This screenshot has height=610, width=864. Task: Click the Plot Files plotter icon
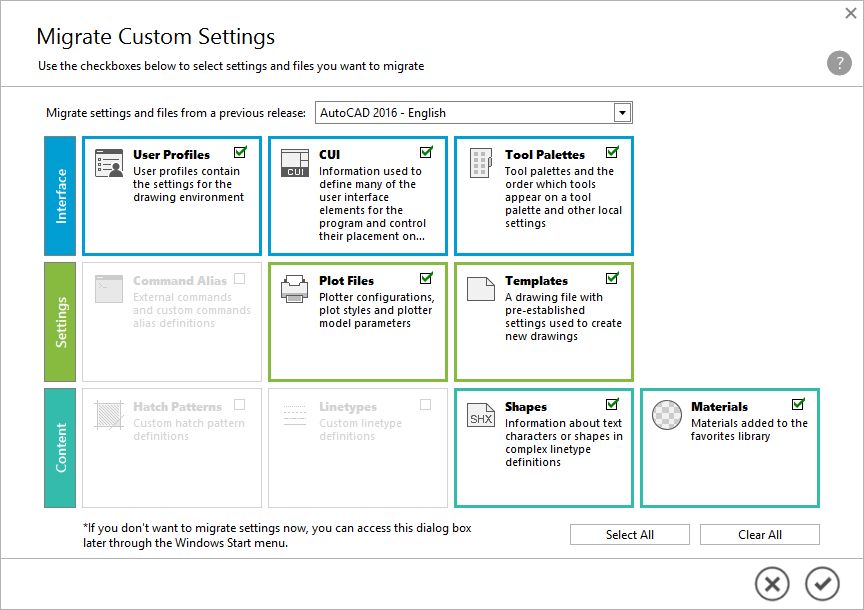[x=293, y=288]
